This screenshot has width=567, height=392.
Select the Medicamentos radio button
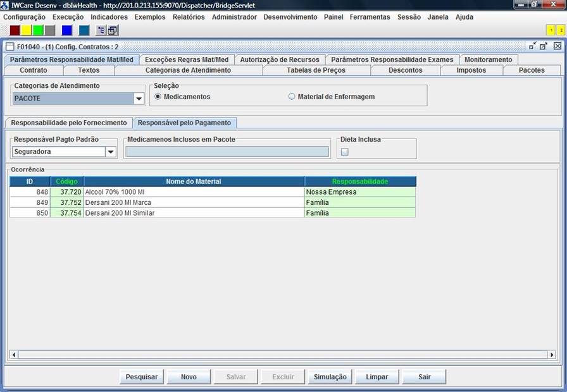[158, 97]
